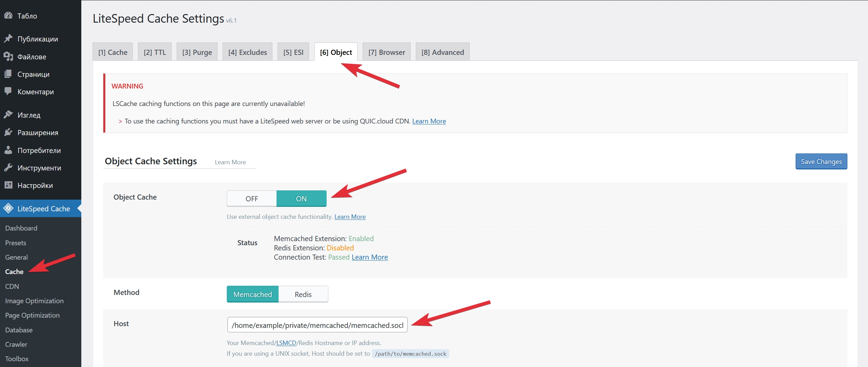868x367 pixels.
Task: Open Страници in the sidebar
Action: [x=40, y=74]
